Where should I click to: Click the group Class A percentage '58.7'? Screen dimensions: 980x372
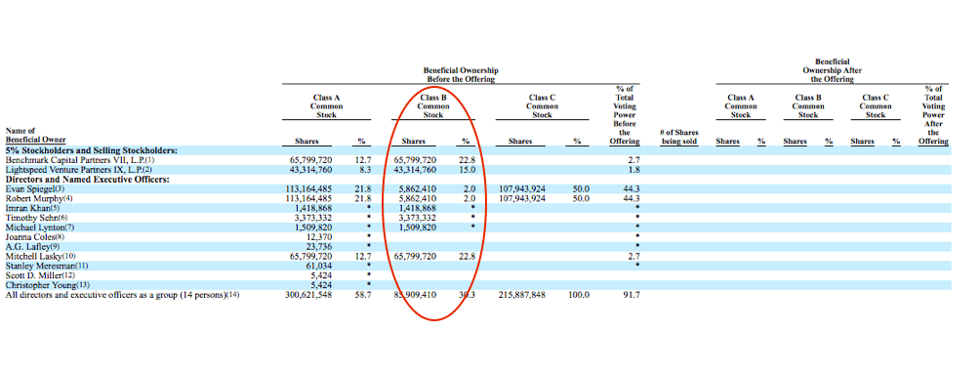pos(364,295)
